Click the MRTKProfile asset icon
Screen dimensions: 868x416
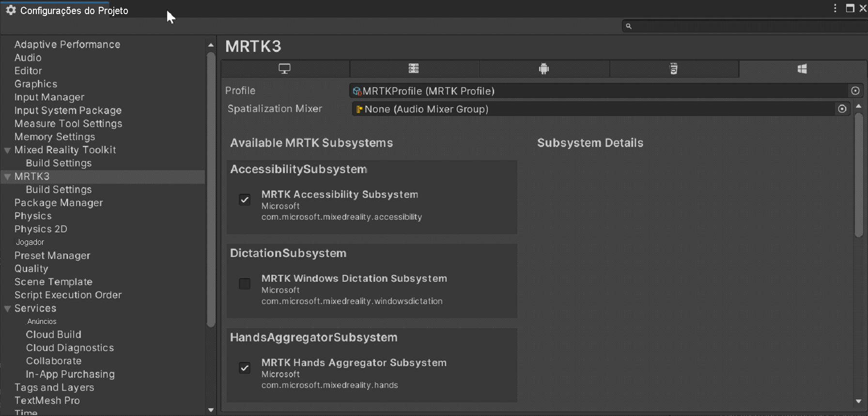pos(357,91)
